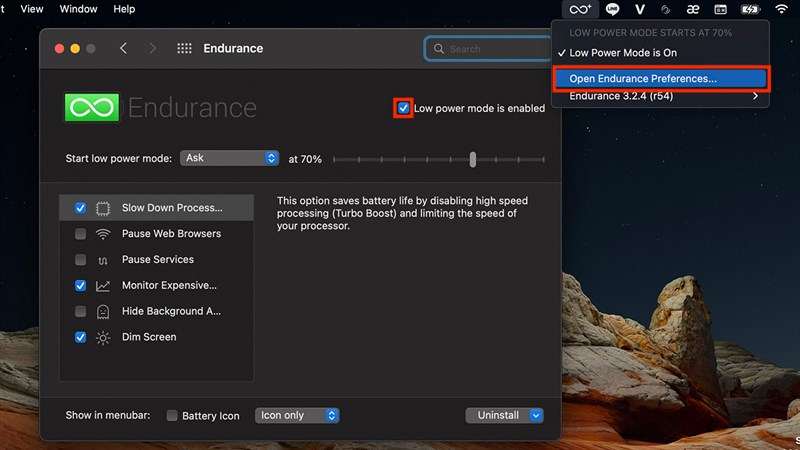Select the Slow Down Process... row label
Viewport: 800px width, 450px height.
point(172,208)
